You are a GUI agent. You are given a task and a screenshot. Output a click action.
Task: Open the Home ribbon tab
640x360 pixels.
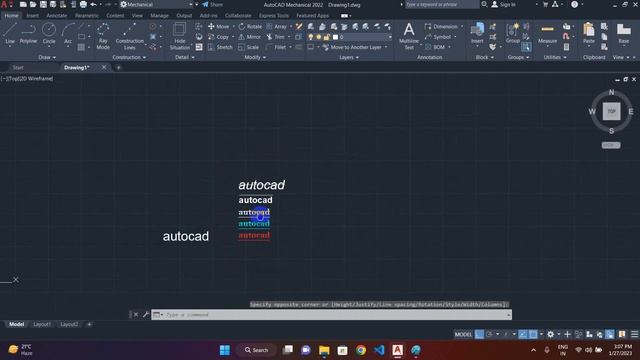(x=11, y=16)
